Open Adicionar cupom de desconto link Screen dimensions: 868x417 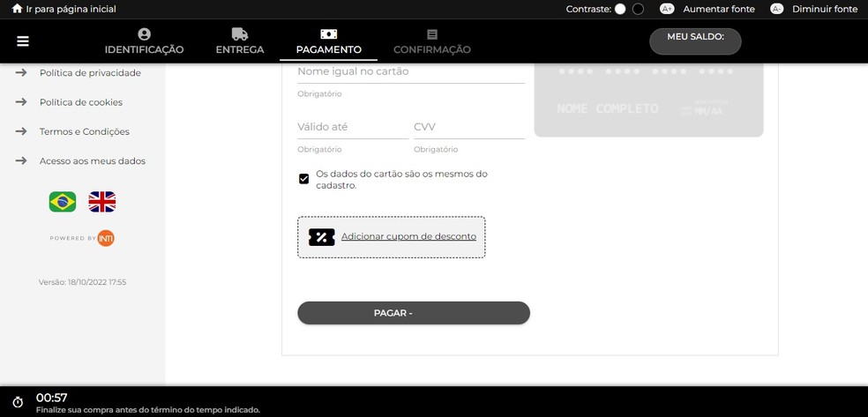[x=408, y=236]
